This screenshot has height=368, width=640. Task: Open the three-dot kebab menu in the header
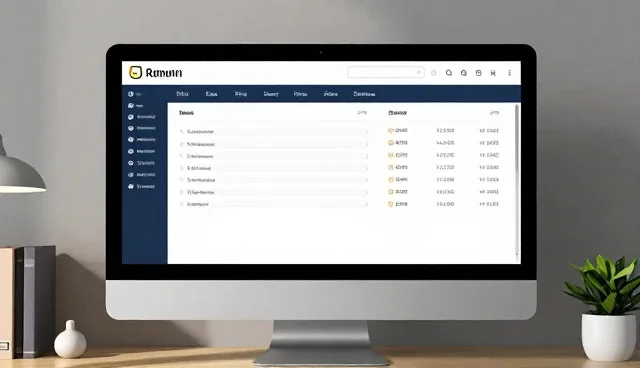pyautogui.click(x=509, y=73)
